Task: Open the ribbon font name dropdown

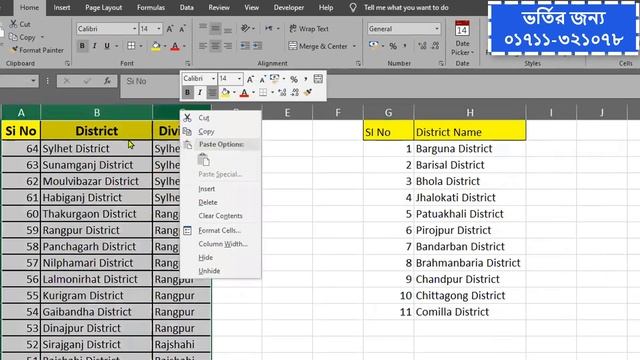Action: tap(134, 29)
